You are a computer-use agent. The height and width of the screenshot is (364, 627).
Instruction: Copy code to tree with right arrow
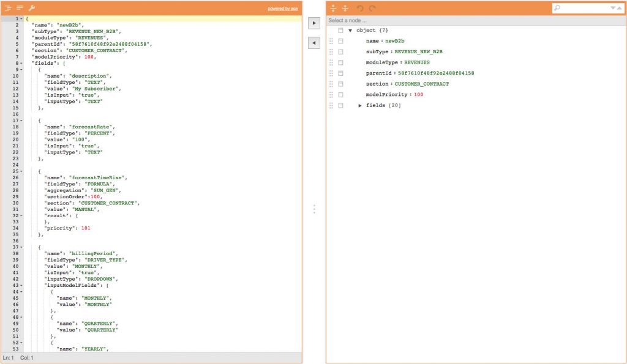(x=314, y=23)
